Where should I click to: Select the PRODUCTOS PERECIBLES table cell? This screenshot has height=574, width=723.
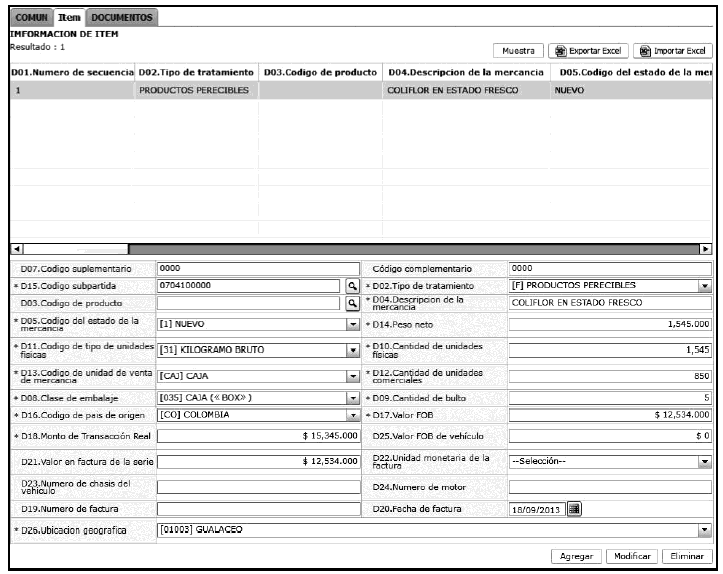click(196, 90)
